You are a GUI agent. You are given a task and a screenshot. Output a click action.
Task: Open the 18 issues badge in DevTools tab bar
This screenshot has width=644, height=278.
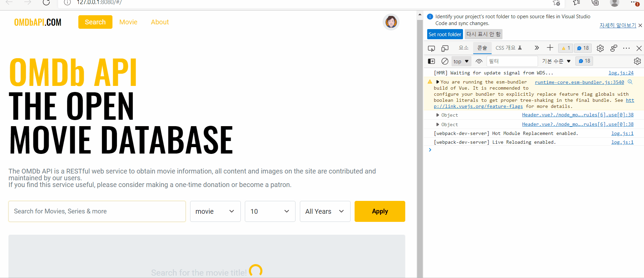pos(583,48)
